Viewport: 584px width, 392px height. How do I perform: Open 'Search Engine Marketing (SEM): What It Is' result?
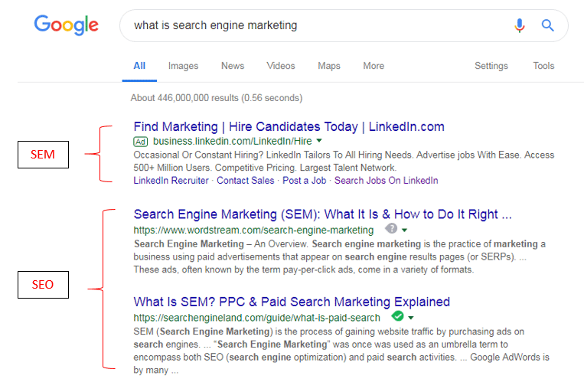click(x=322, y=214)
